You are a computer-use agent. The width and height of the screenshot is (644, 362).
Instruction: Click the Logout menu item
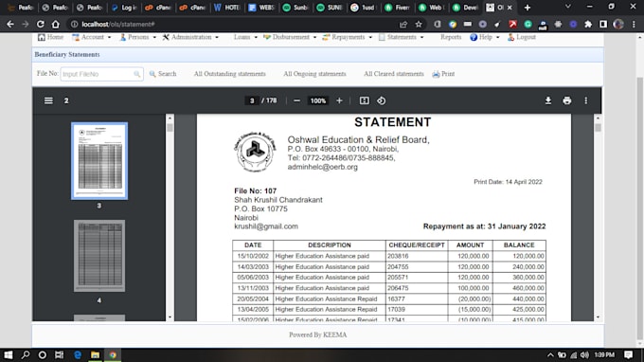(x=522, y=37)
